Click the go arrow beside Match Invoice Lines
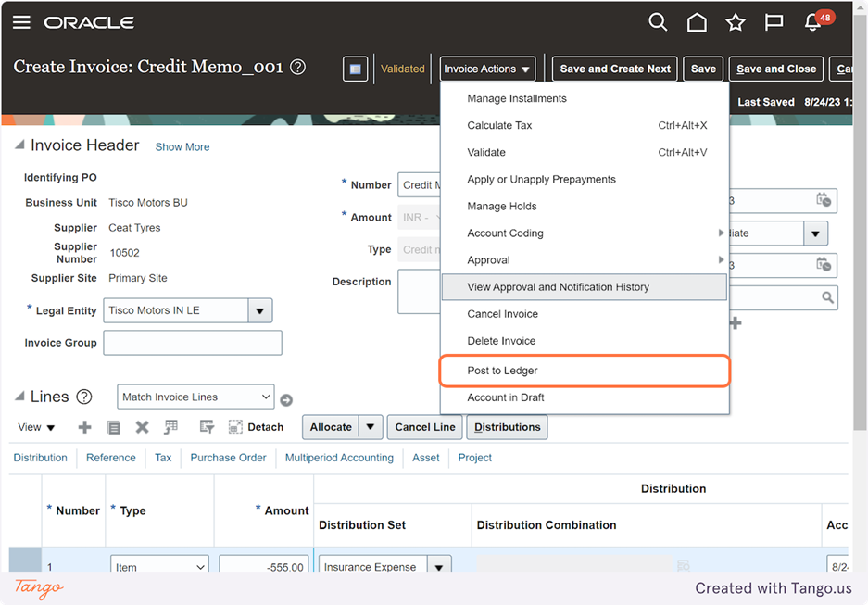 286,399
